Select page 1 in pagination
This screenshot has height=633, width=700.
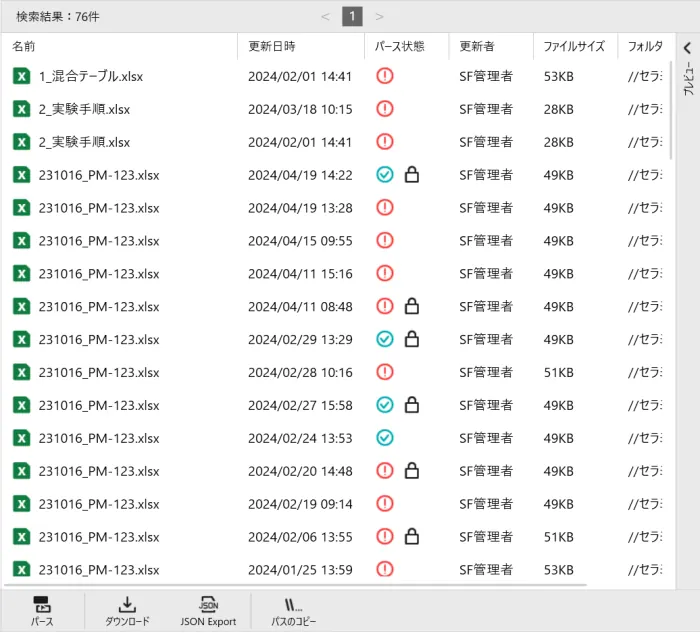point(352,17)
